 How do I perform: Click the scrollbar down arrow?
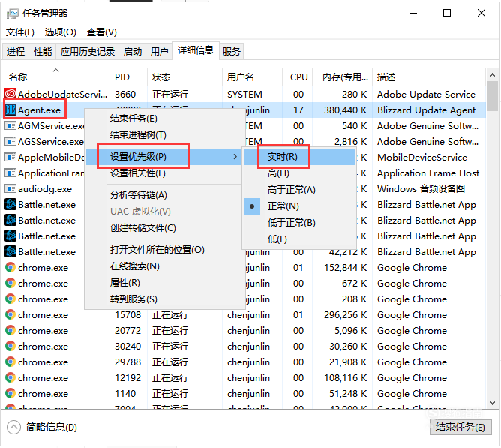coord(492,403)
